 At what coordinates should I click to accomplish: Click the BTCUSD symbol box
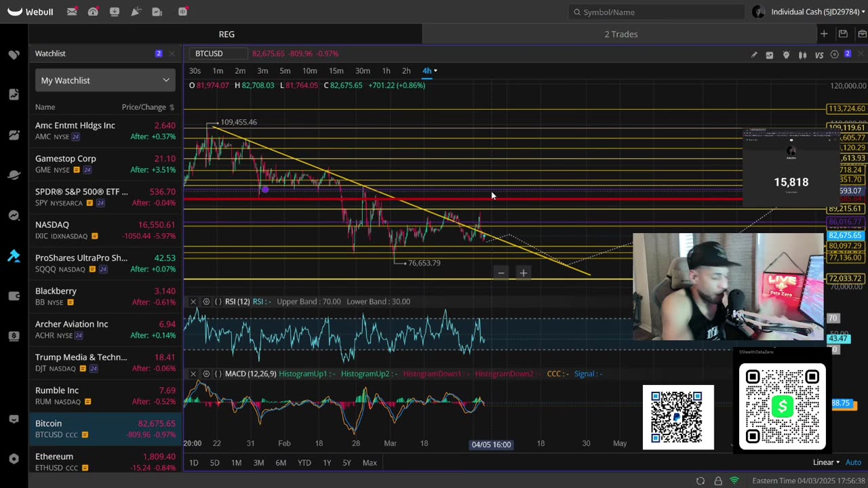(x=219, y=54)
